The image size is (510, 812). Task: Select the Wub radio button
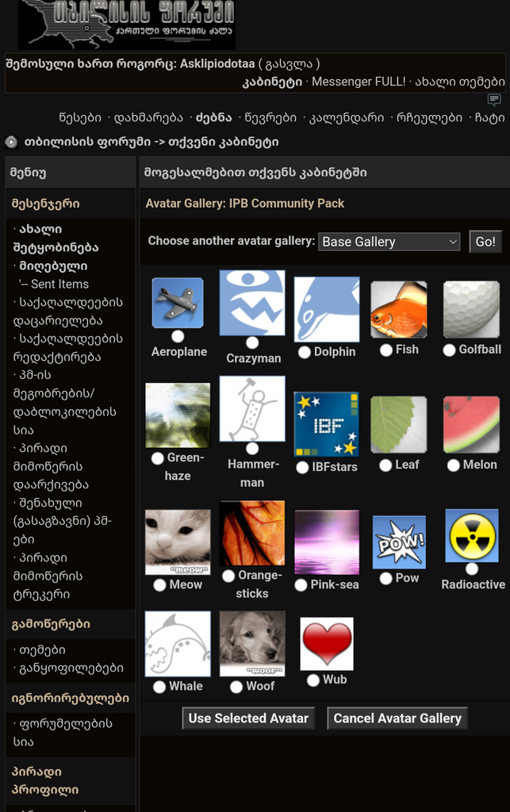tap(313, 680)
